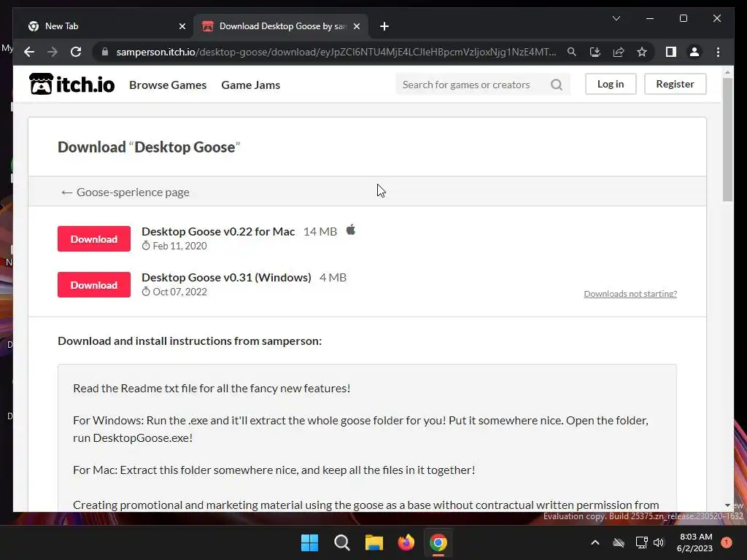747x560 pixels.
Task: Open a new tab with plus button
Action: tap(384, 26)
